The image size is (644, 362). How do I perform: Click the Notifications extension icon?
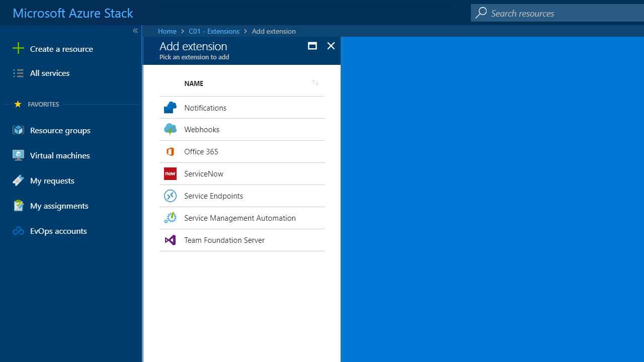pyautogui.click(x=170, y=108)
